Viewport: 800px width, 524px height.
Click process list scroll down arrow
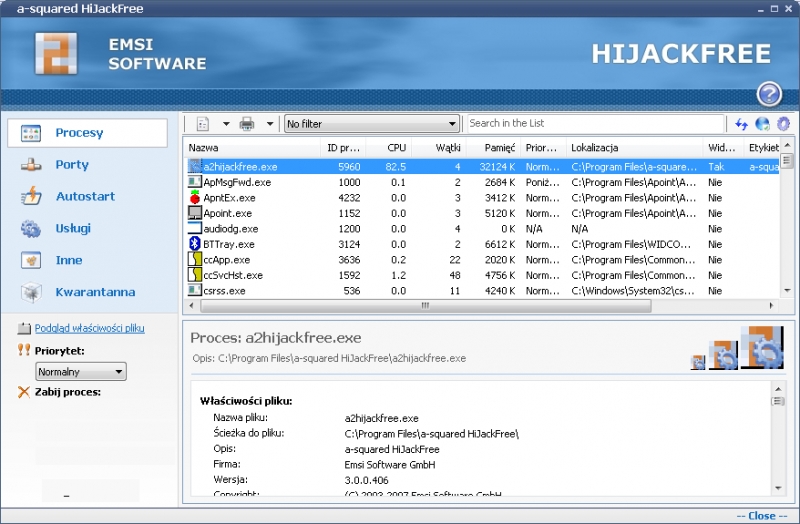[x=787, y=291]
